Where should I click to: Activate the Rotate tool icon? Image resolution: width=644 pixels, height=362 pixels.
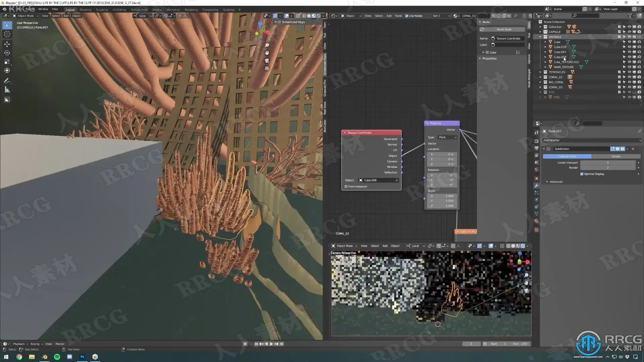pyautogui.click(x=7, y=53)
